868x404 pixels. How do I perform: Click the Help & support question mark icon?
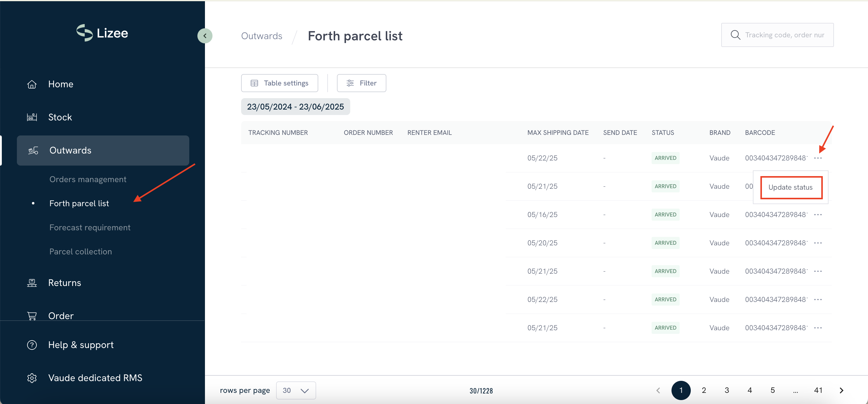pyautogui.click(x=32, y=345)
